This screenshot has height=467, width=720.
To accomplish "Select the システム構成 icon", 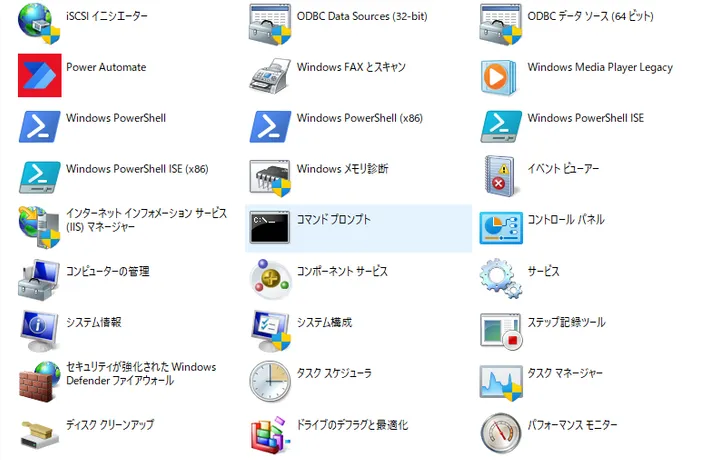I will pos(270,331).
